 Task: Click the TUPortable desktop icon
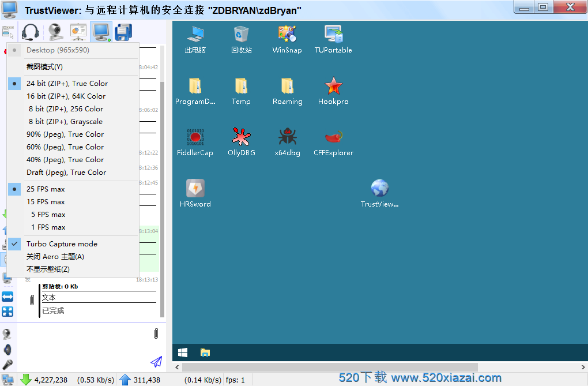[x=333, y=39]
